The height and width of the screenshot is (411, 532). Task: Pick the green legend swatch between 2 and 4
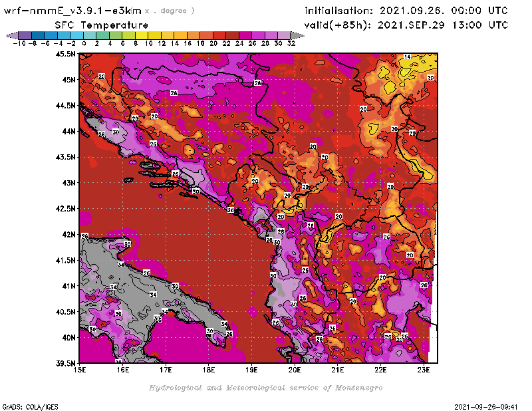(x=102, y=35)
